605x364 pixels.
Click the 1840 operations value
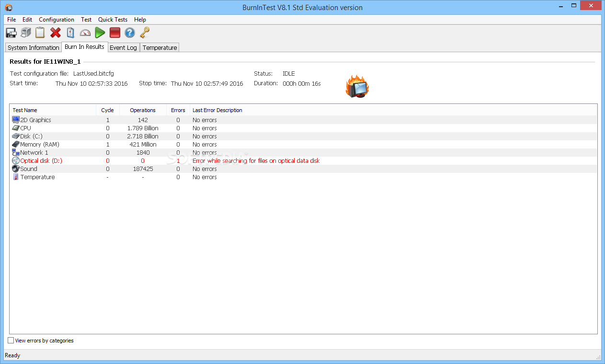click(x=143, y=152)
